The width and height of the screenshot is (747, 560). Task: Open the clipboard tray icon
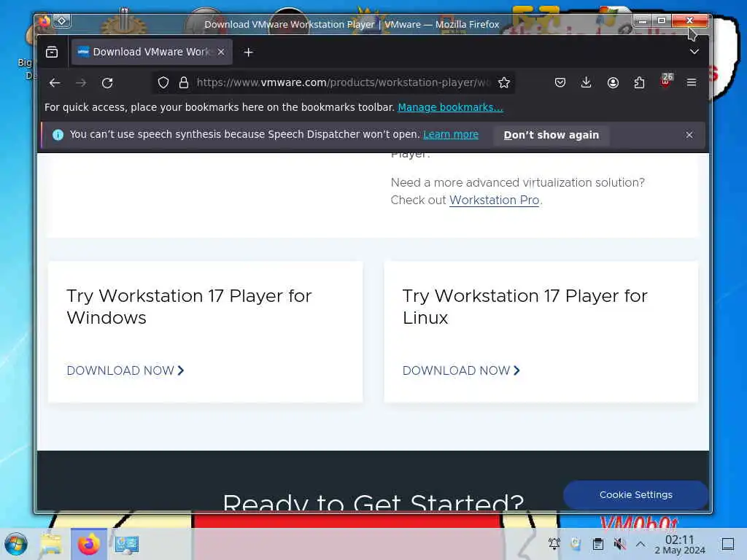click(x=598, y=544)
